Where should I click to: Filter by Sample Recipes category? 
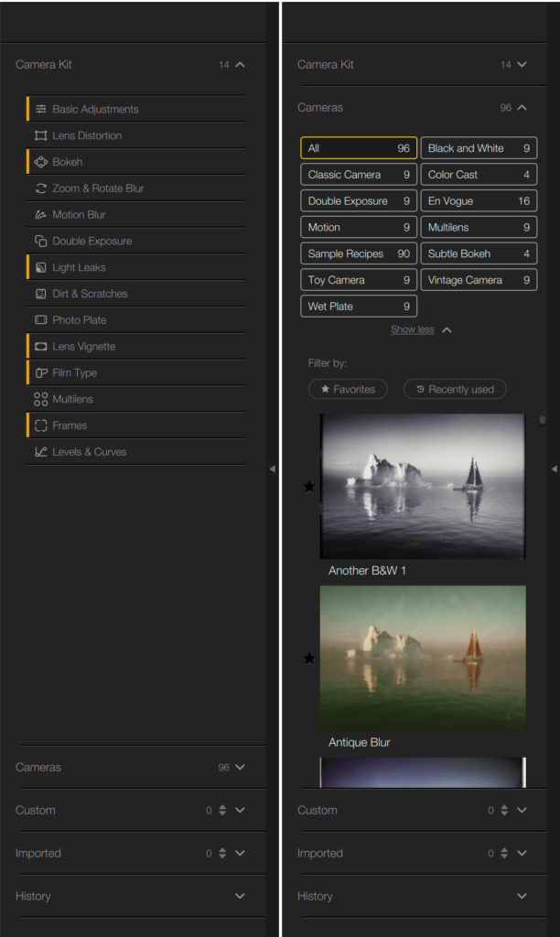[359, 253]
